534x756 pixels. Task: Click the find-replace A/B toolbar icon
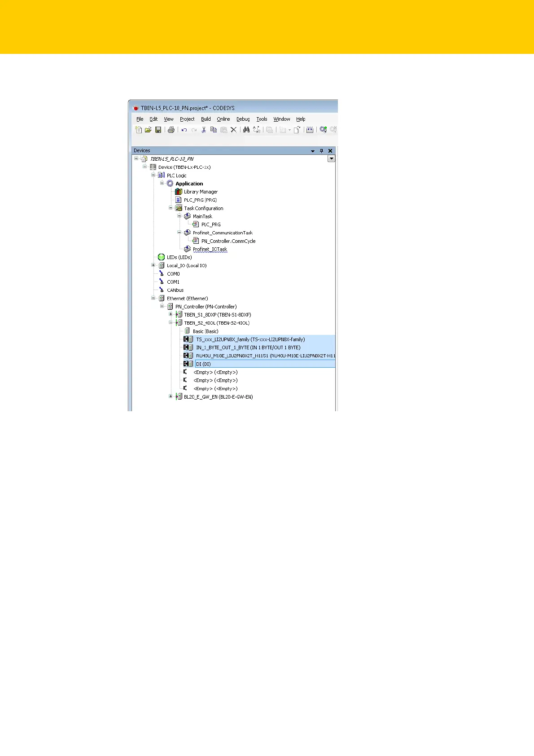256,130
